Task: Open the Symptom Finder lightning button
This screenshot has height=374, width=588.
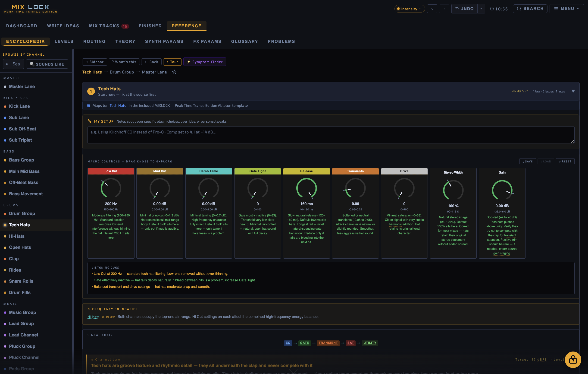Action: pos(205,62)
